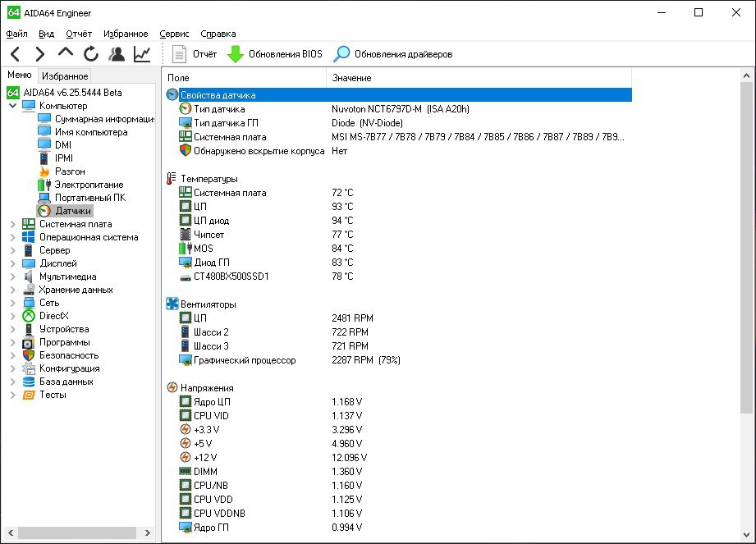Open the graph chart toolbar icon
The width and height of the screenshot is (756, 544).
tap(142, 54)
